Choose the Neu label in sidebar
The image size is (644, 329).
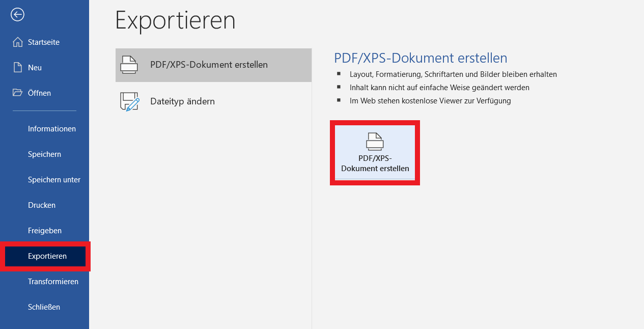coord(35,68)
